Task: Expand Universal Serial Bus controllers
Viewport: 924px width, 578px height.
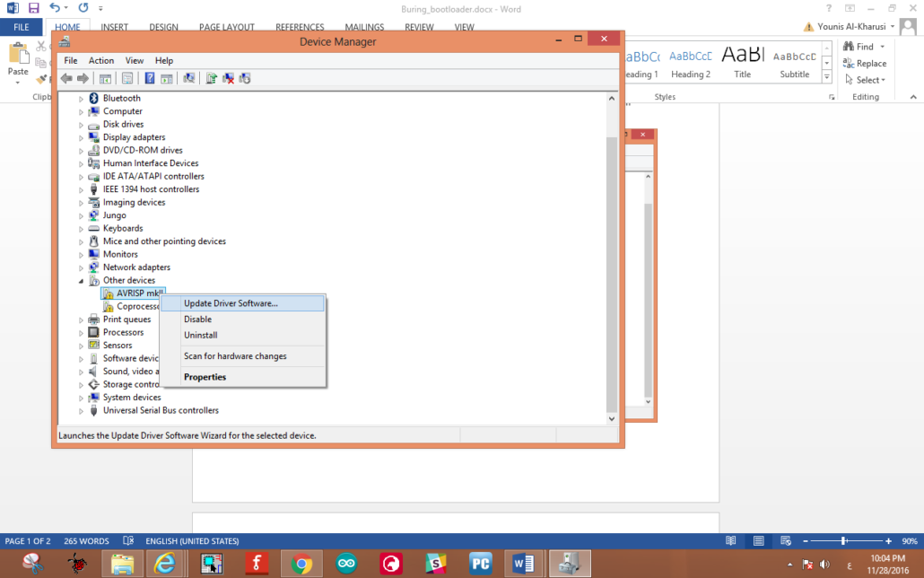Action: (82, 411)
